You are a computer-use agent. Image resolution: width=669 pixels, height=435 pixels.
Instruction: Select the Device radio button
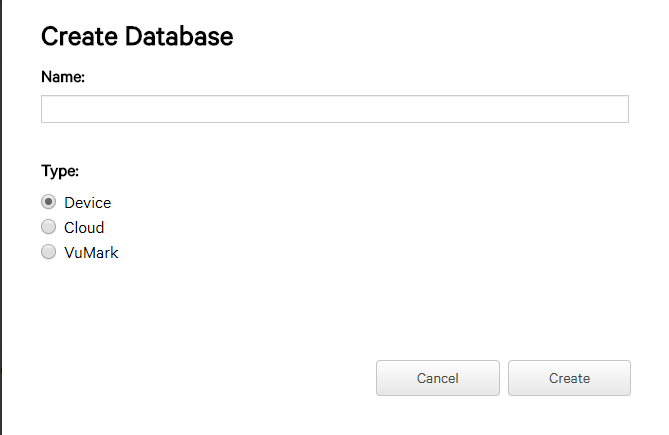[49, 202]
